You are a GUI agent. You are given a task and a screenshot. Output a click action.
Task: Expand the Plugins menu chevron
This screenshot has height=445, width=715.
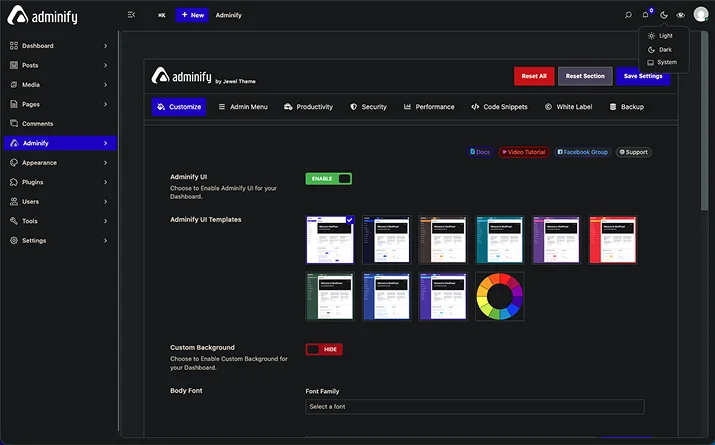click(106, 182)
